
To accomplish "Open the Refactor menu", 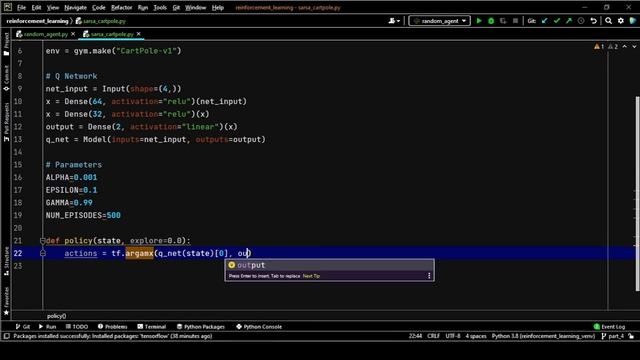I will click(122, 7).
